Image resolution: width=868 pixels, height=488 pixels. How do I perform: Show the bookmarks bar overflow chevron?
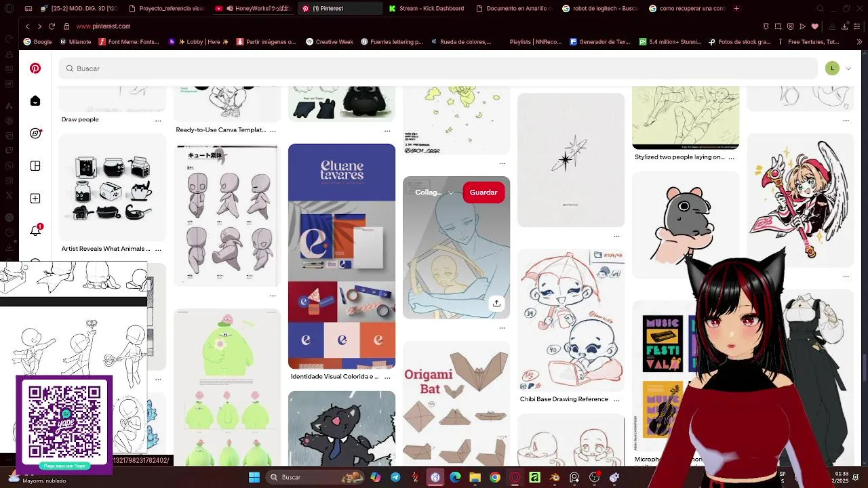click(x=859, y=41)
